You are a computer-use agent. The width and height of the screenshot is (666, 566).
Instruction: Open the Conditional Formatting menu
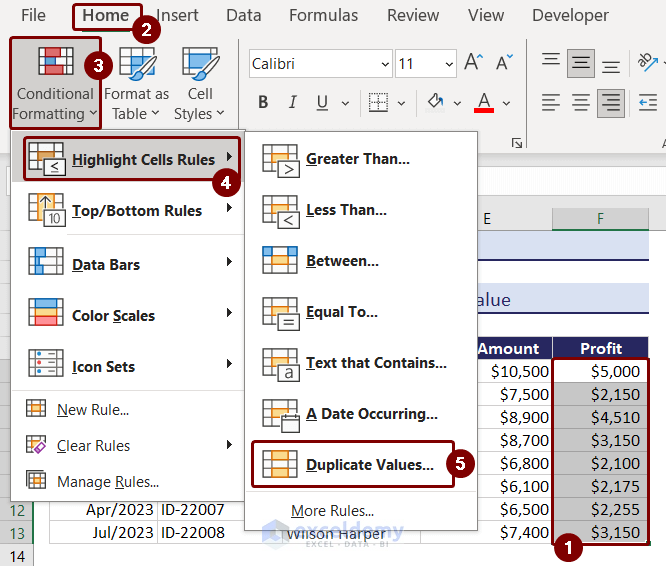click(55, 84)
